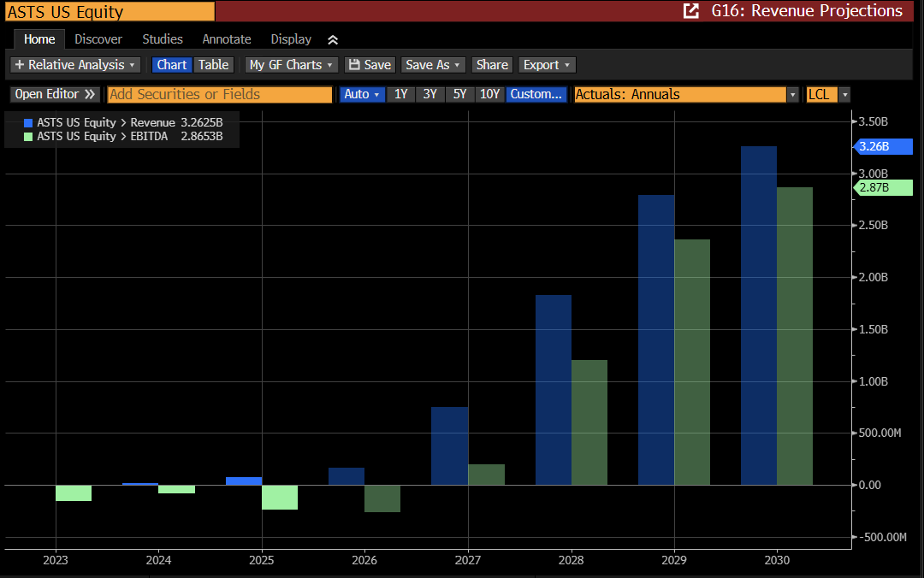924x578 pixels.
Task: Click the 2027 EBITDA bar
Action: (x=487, y=475)
